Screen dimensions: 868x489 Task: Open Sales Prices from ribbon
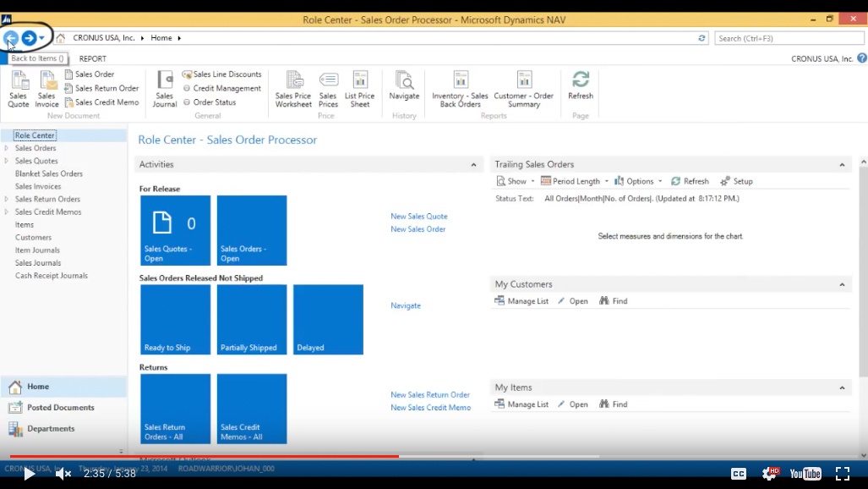pos(328,89)
